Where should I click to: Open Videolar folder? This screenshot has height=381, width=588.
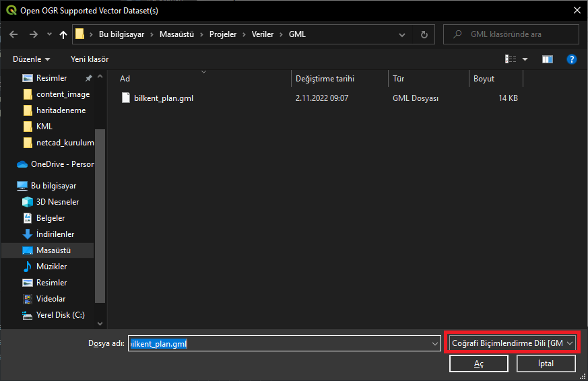[51, 299]
